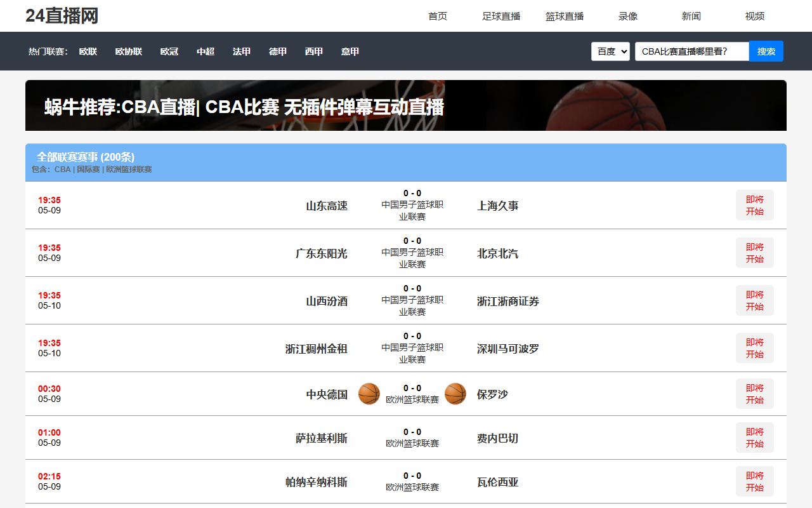This screenshot has width=812, height=508.
Task: Open the 中超 league link
Action: pyautogui.click(x=206, y=51)
